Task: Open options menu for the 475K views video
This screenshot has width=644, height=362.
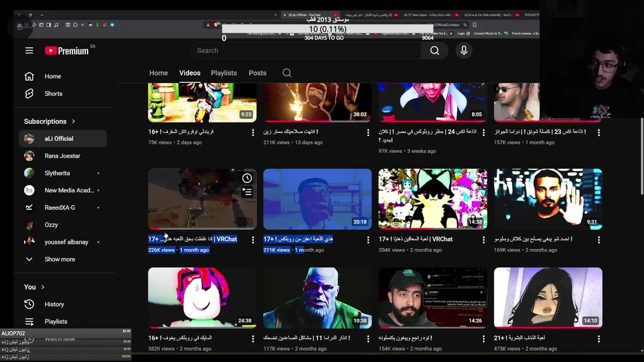Action: 599,339
